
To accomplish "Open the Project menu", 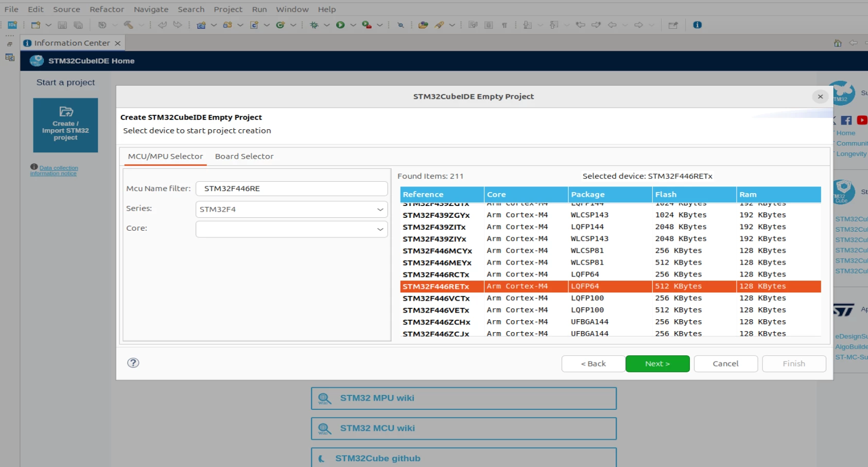I will tap(228, 9).
